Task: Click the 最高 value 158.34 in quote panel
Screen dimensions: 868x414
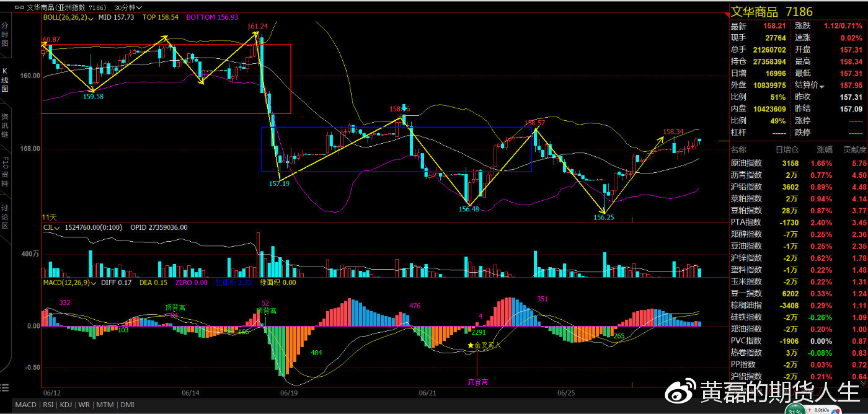Action: [x=851, y=62]
